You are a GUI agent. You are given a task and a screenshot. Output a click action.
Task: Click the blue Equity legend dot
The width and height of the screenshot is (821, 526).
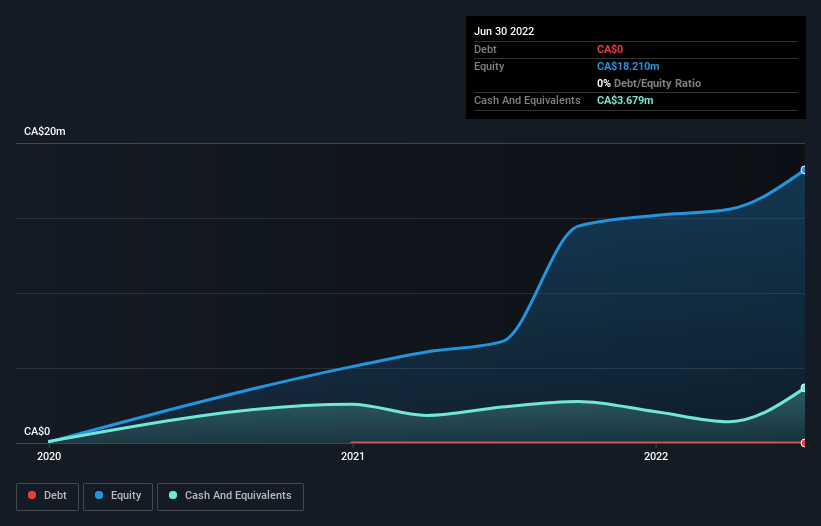click(x=99, y=495)
